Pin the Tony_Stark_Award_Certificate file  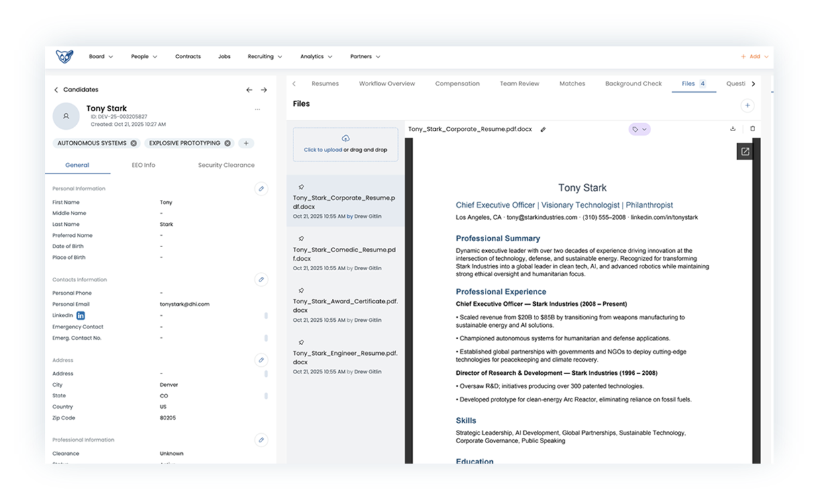(x=301, y=289)
